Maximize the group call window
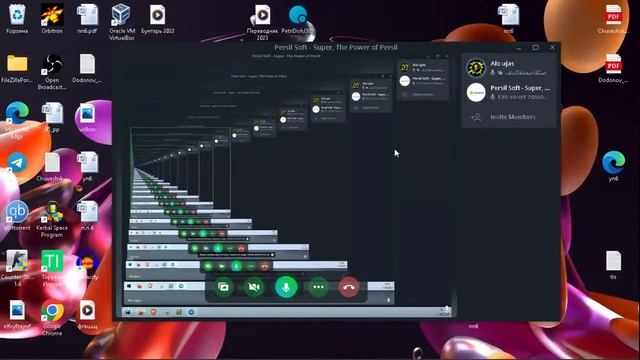 coord(536,47)
